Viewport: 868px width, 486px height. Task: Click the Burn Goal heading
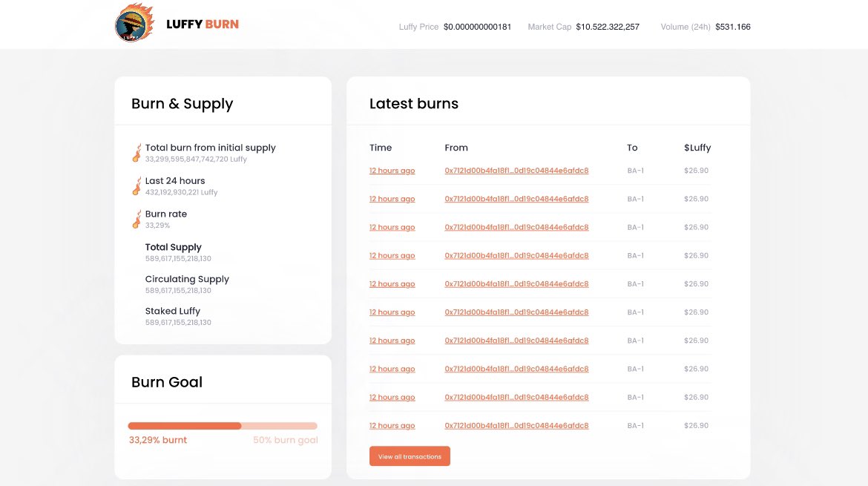(167, 382)
